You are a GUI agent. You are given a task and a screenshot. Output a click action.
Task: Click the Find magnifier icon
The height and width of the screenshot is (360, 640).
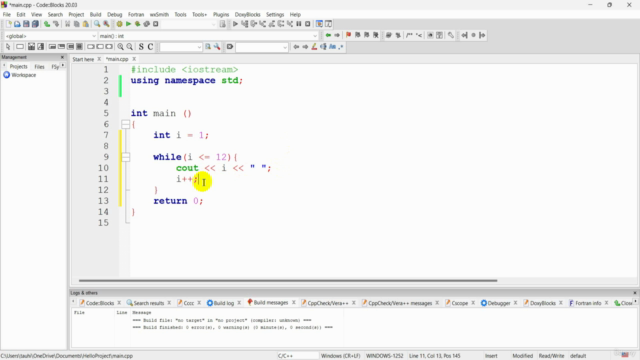coord(97,24)
